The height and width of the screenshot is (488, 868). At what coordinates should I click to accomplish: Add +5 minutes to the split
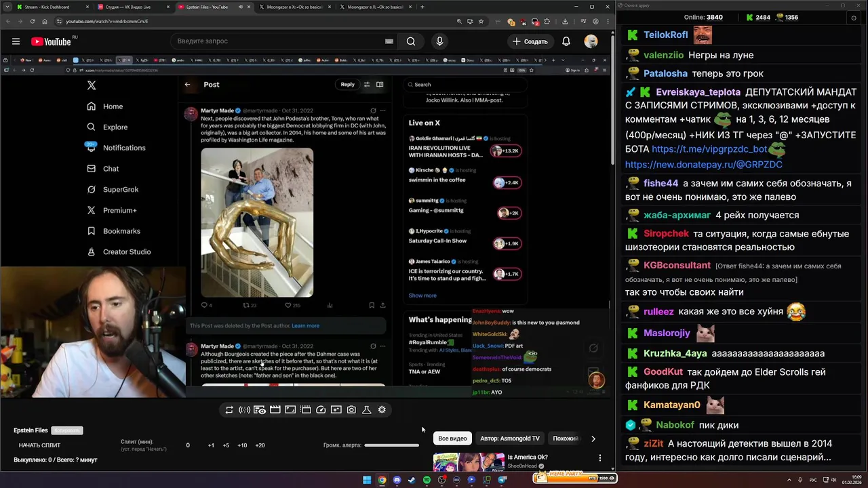coord(226,445)
